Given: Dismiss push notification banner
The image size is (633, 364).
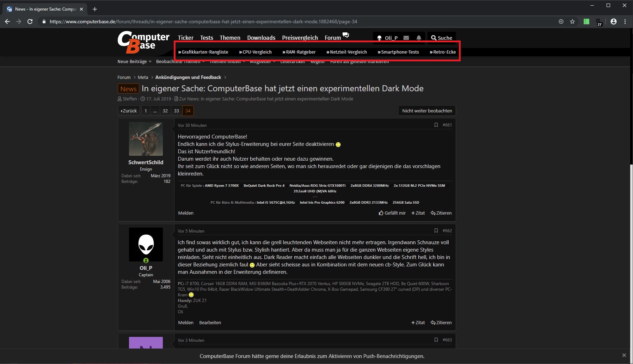Looking at the screenshot, I should coord(624,355).
